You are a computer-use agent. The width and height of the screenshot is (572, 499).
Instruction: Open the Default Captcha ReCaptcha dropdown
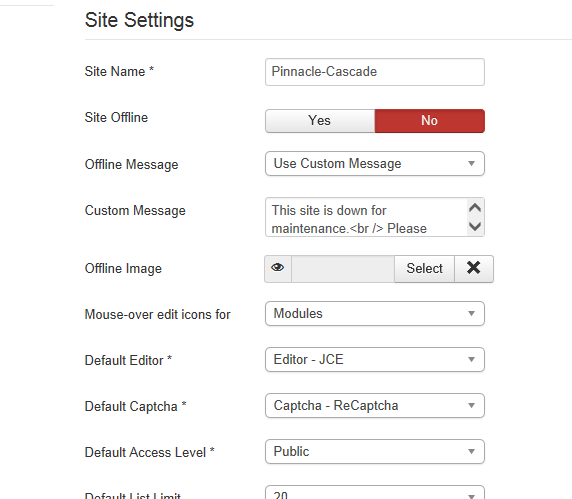[375, 405]
